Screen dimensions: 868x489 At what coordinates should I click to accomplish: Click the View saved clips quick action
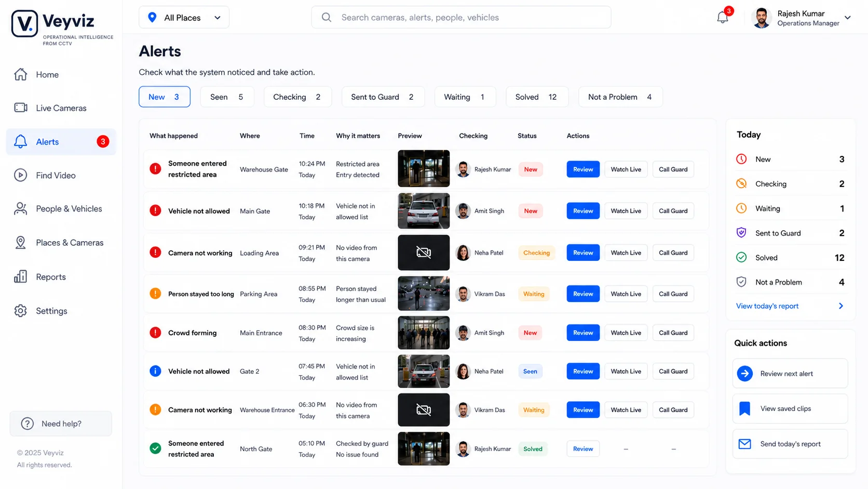click(x=790, y=408)
